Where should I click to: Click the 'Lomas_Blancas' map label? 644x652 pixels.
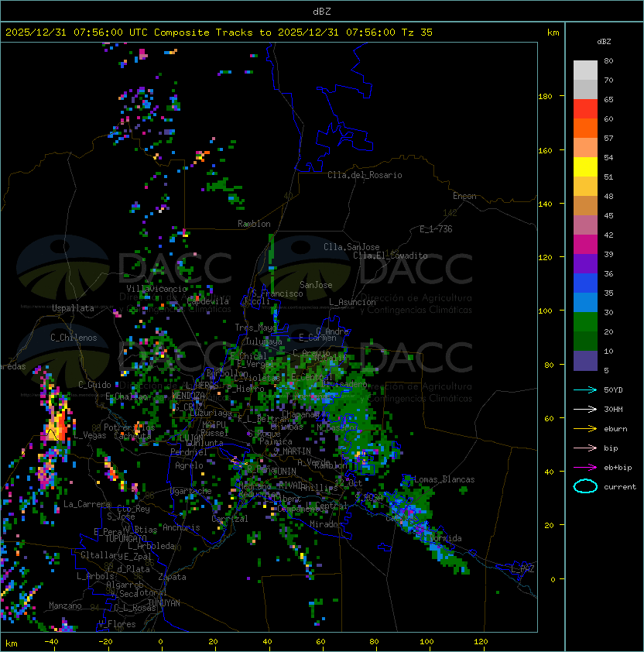tap(444, 479)
